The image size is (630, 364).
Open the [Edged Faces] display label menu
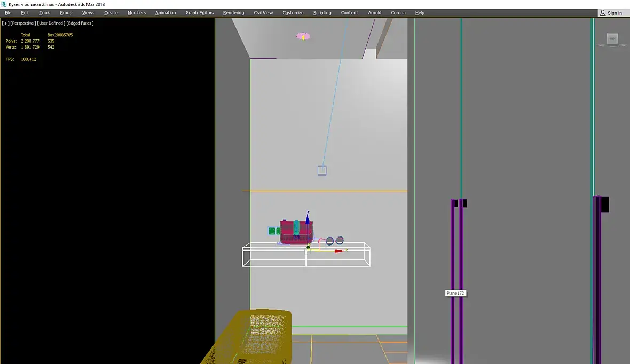click(80, 23)
